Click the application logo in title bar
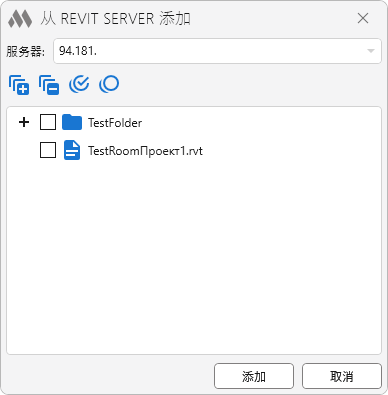The width and height of the screenshot is (388, 395). [x=20, y=19]
